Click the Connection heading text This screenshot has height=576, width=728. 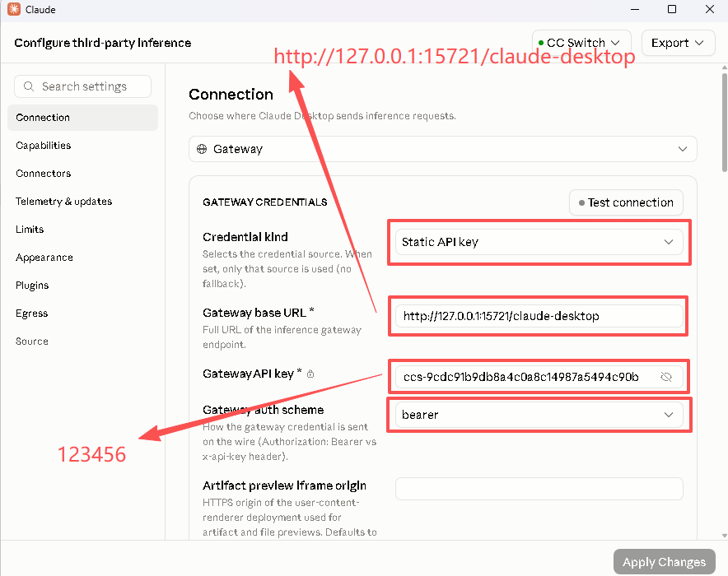[x=231, y=95]
